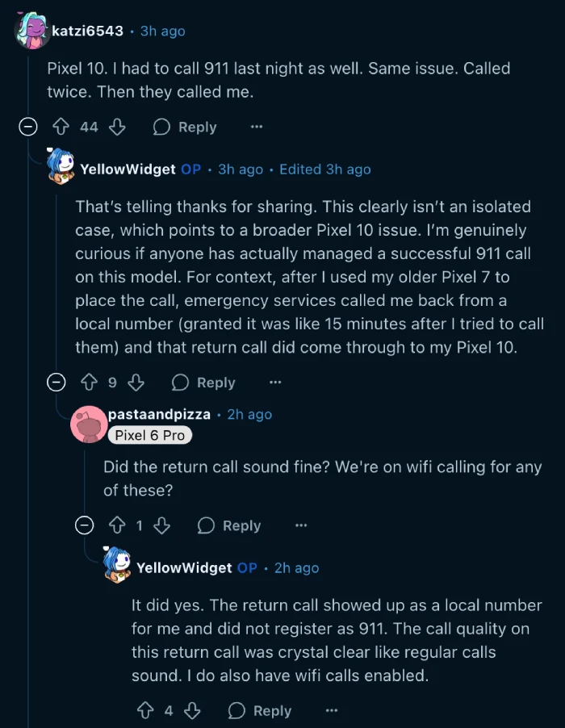The height and width of the screenshot is (728, 565).
Task: Upvote YellowWidget's "It did yes" reply
Action: pos(145,710)
